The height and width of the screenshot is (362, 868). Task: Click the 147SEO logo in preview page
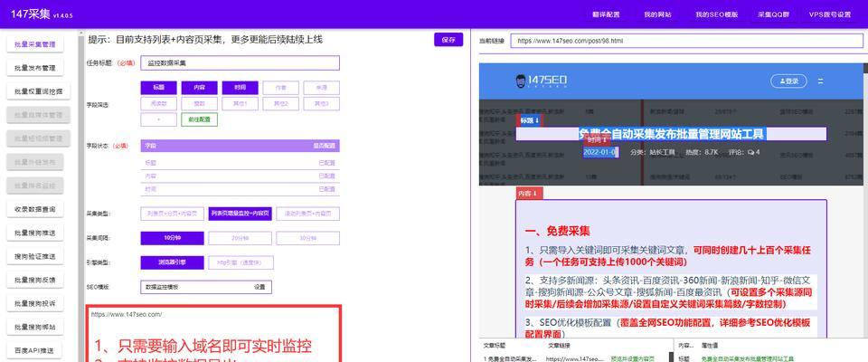[541, 81]
